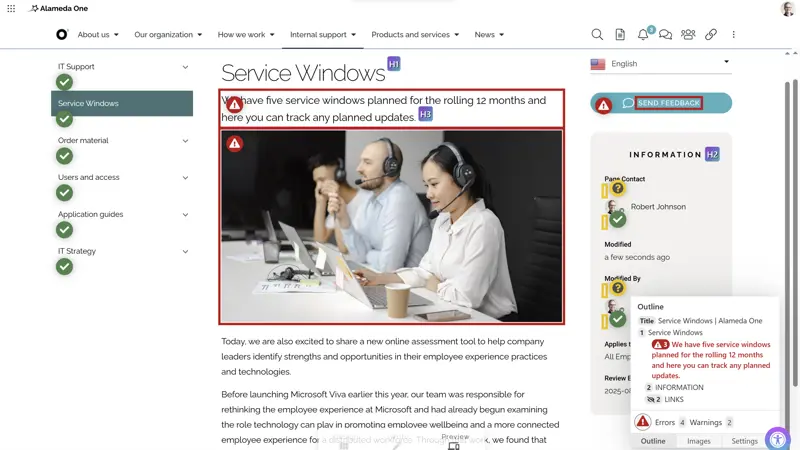Open the Our organization menu

coord(168,35)
